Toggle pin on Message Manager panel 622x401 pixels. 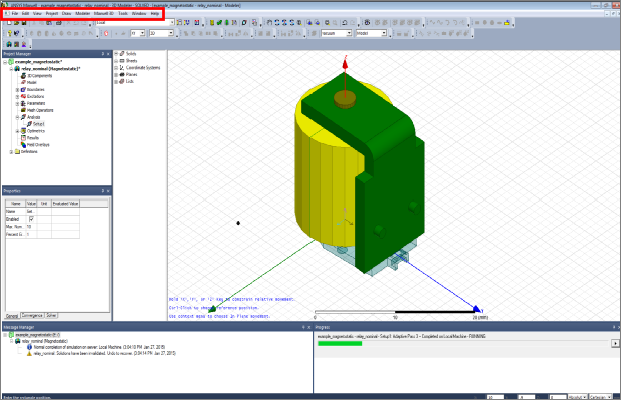click(303, 327)
